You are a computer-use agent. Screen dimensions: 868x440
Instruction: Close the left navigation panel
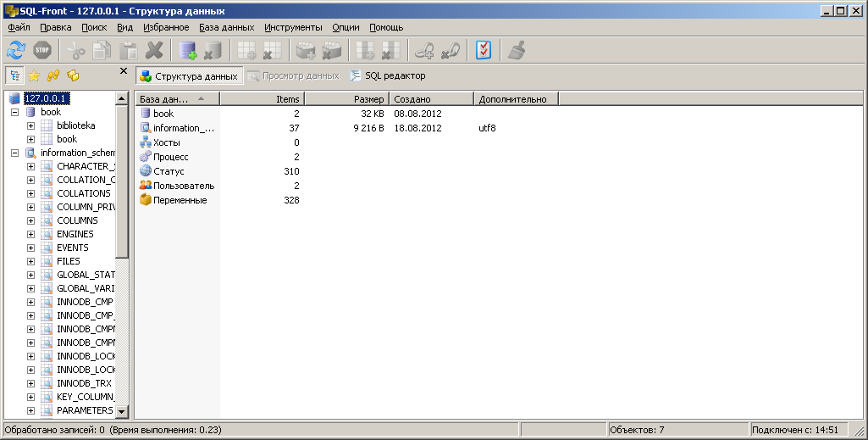click(124, 71)
